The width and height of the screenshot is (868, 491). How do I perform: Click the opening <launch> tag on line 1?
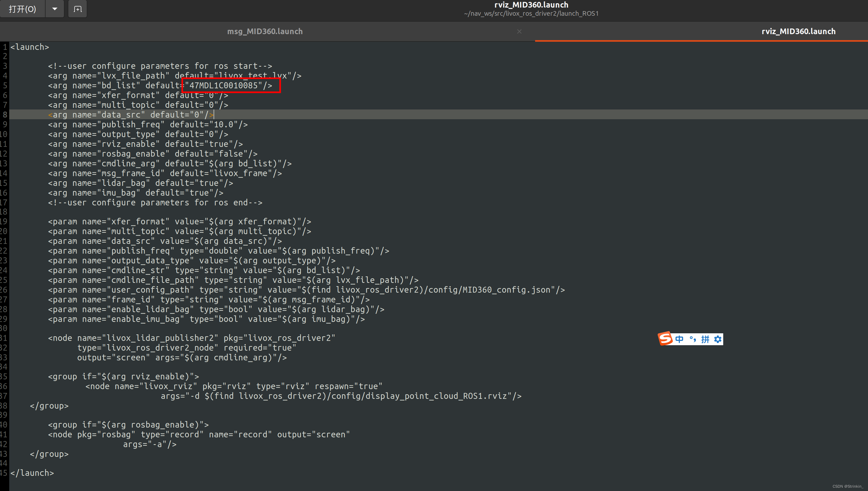tap(30, 47)
